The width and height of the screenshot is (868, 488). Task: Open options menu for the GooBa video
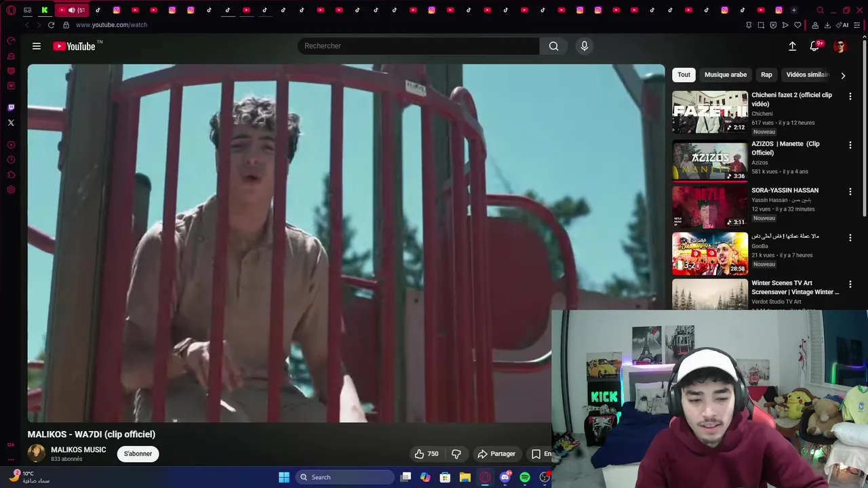click(x=850, y=238)
